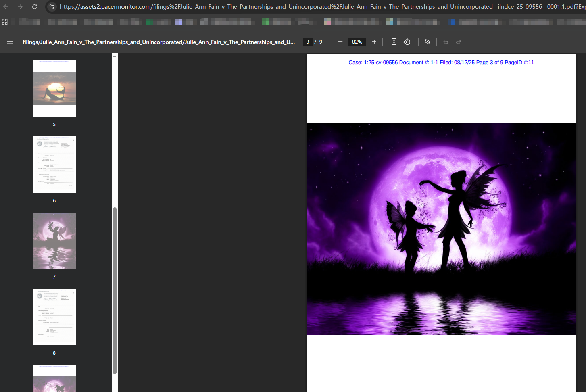Toggle the PDF sidebar menu icon
Image resolution: width=586 pixels, height=392 pixels.
coord(10,42)
